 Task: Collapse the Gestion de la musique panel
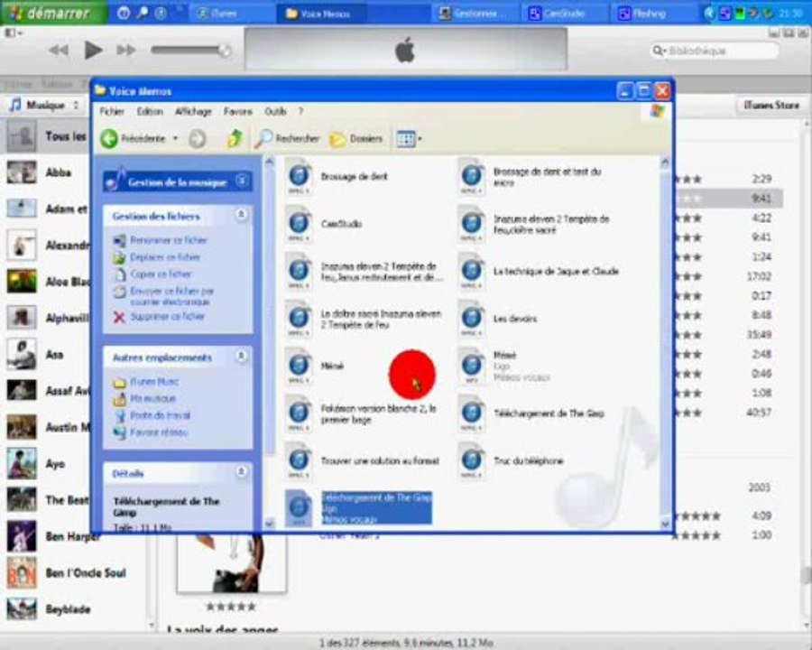(241, 181)
